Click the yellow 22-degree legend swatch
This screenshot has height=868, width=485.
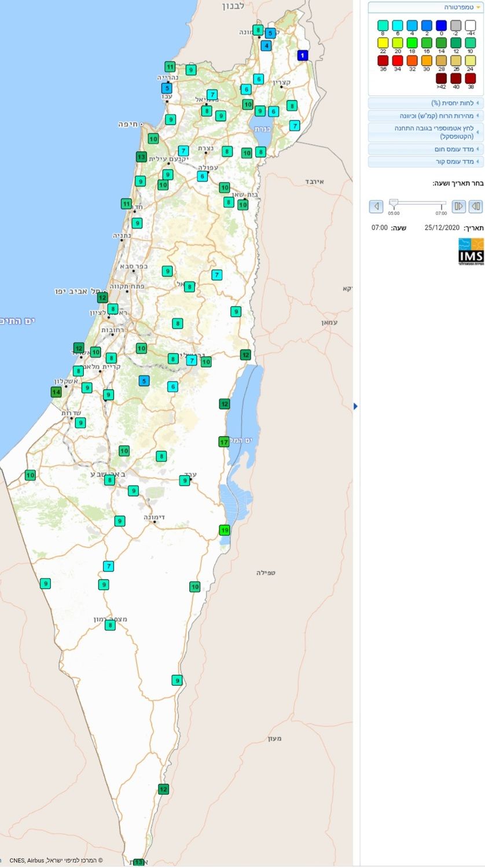(x=383, y=43)
